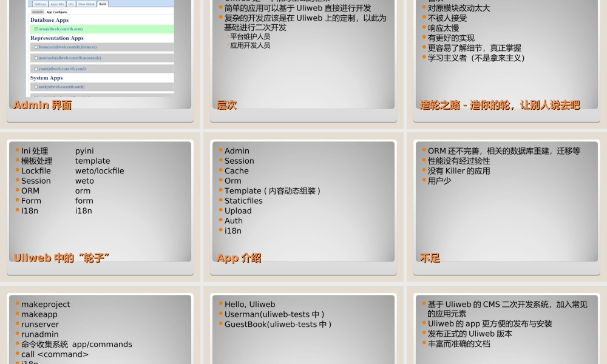Click the Database Apps heading
This screenshot has height=364, width=607.
coord(49,20)
